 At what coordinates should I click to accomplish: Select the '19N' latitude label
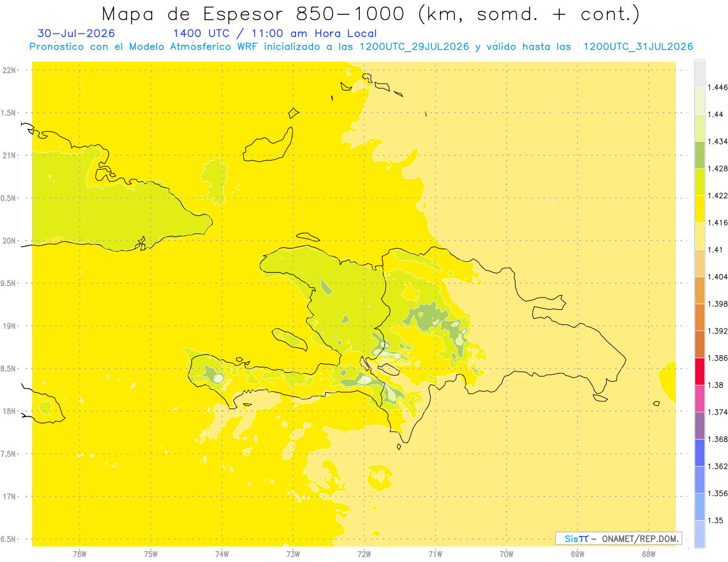pyautogui.click(x=9, y=326)
